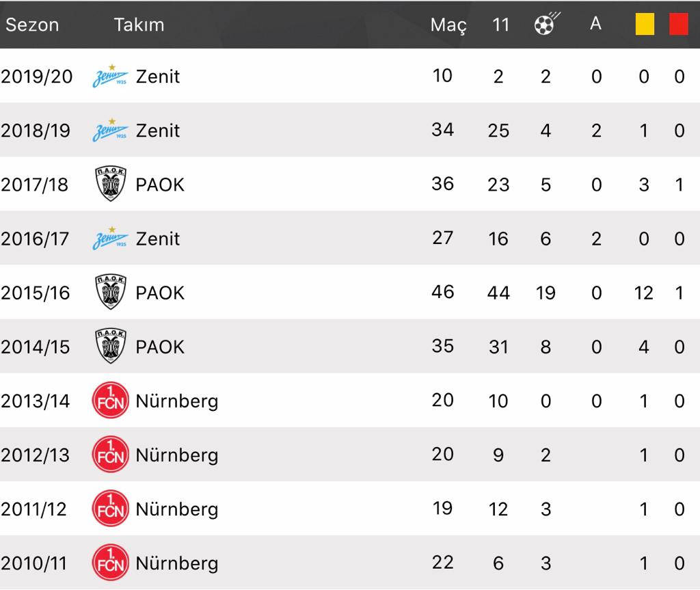
Task: Click the Nürnberg logo in 2013/14 row
Action: pos(110,401)
